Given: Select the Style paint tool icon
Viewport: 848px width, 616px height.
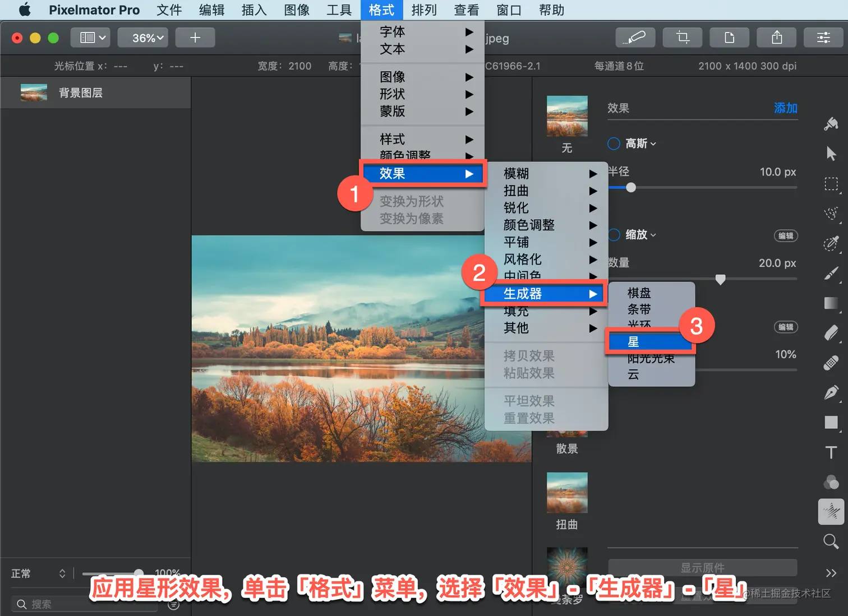Looking at the screenshot, I should (x=831, y=123).
